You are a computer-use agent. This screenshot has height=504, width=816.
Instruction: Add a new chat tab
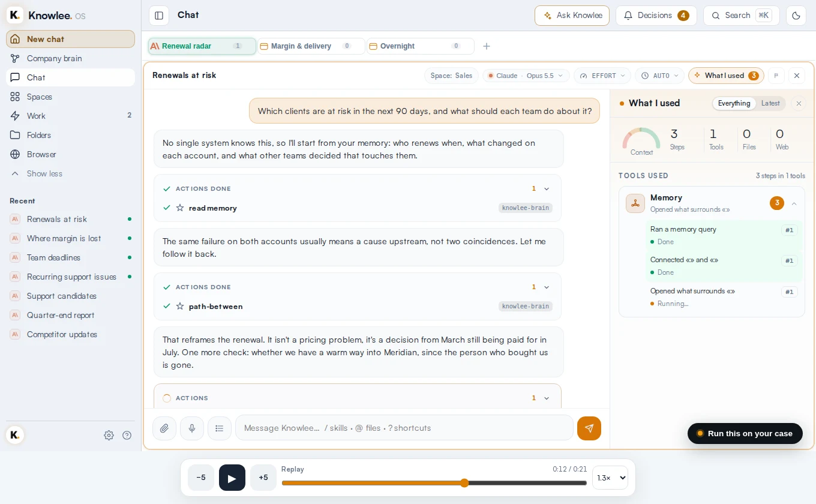(487, 46)
